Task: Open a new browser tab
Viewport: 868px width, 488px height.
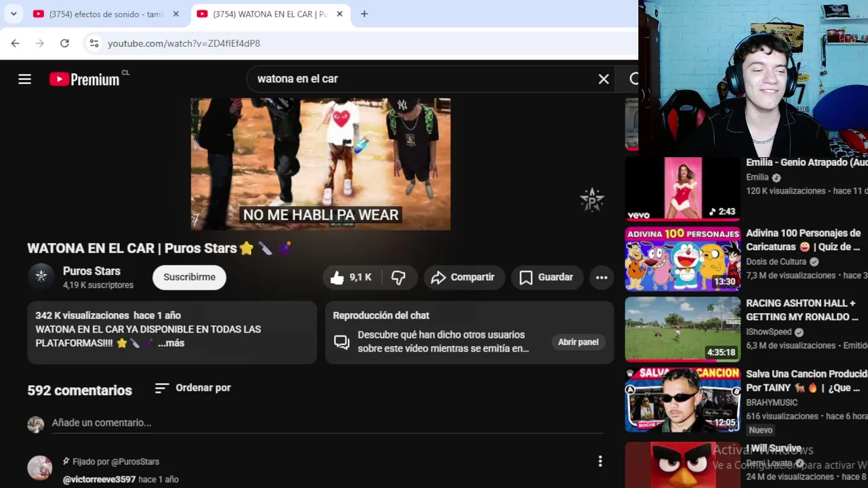Action: 364,14
